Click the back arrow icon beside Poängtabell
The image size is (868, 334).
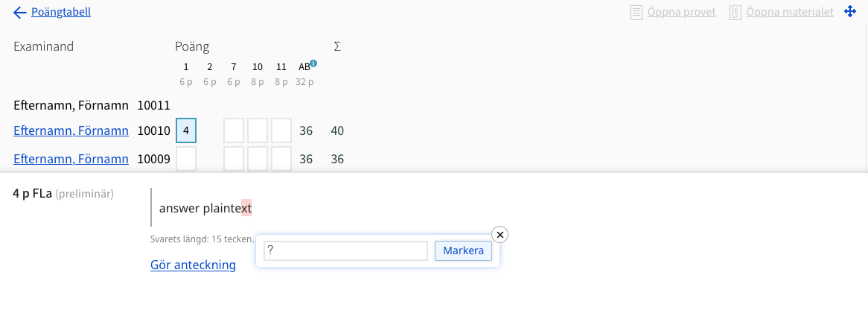[20, 12]
